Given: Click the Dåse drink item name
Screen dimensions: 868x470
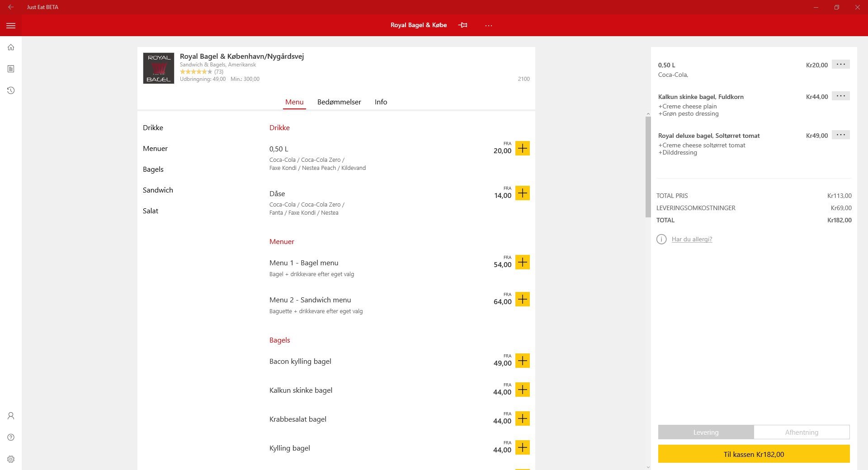Looking at the screenshot, I should tap(277, 194).
